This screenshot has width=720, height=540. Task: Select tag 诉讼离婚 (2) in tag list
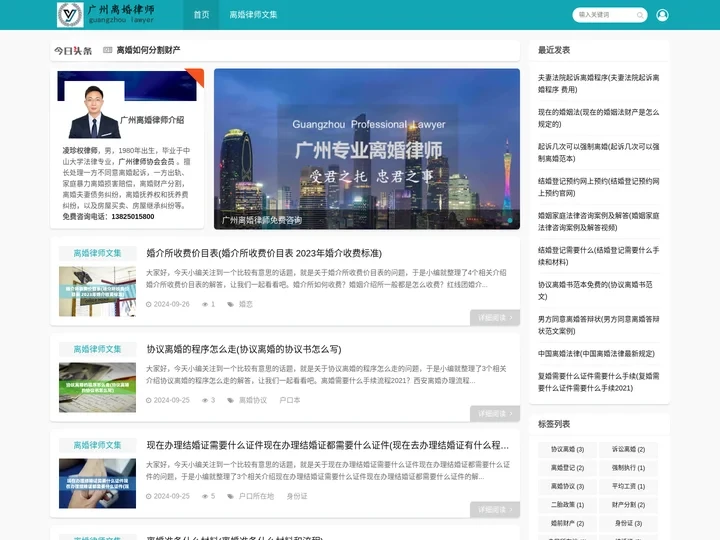pyautogui.click(x=628, y=450)
